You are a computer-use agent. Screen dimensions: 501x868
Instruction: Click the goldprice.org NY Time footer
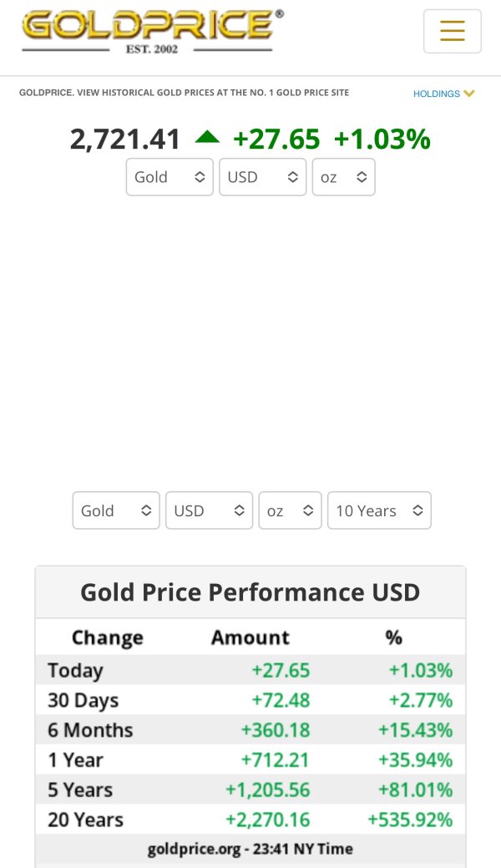250,849
